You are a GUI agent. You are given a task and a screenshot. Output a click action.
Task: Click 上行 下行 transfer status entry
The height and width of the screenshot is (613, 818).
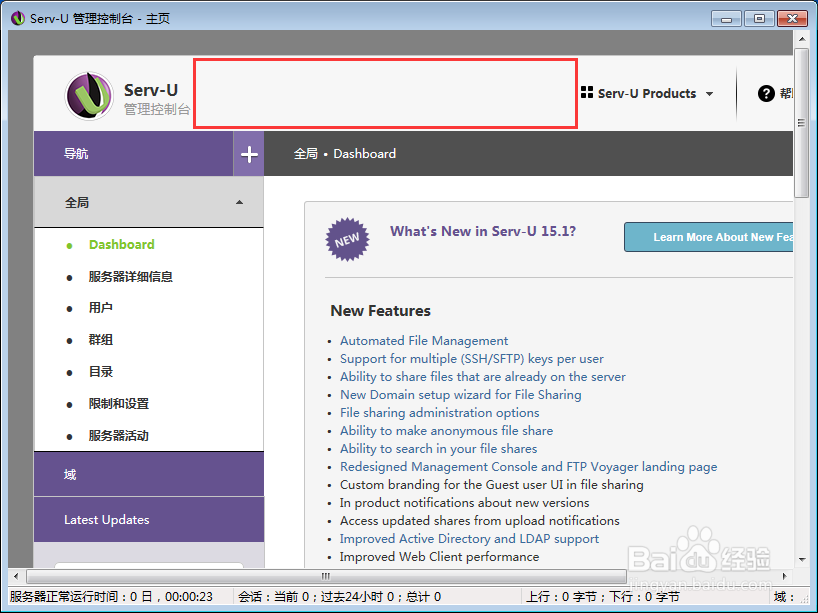[x=602, y=597]
